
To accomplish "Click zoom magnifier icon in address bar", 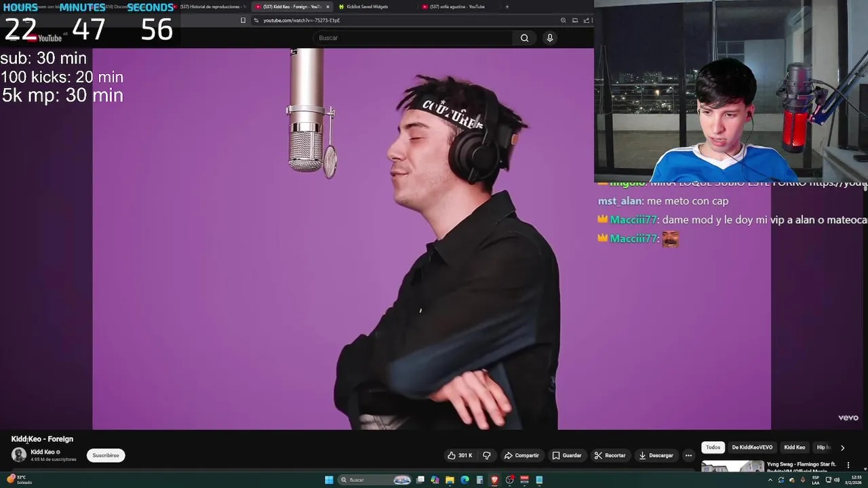I will 563,20.
